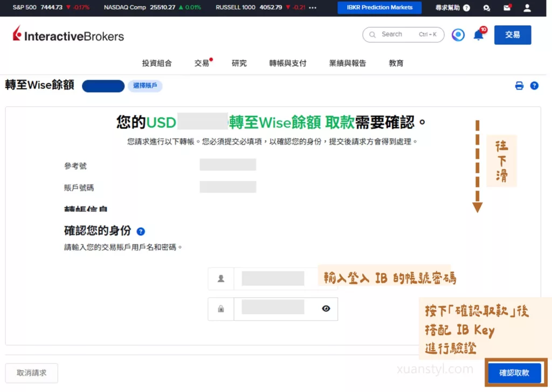This screenshot has width=552, height=392.
Task: Open the chat support icon
Action: (487, 8)
